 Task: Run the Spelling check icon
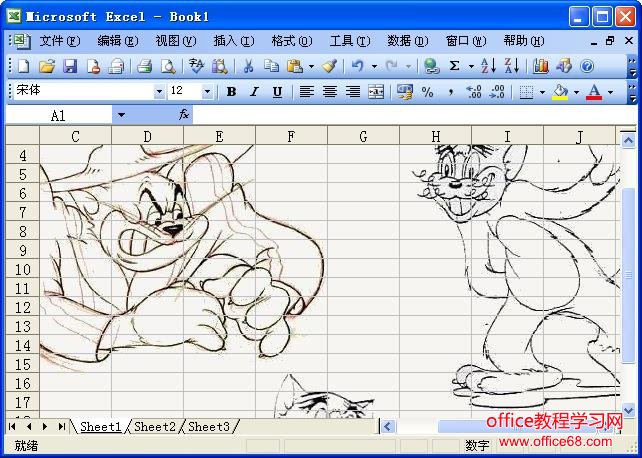click(x=196, y=66)
